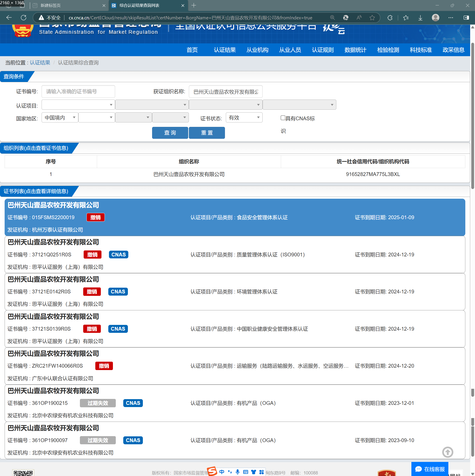Open the 认证规则 navigation item

pos(323,50)
